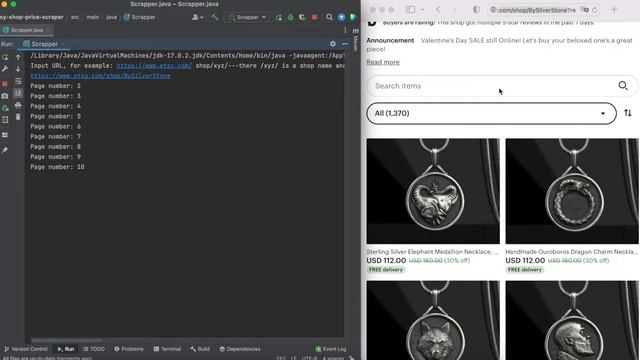Open the Version Control tool window

26,349
